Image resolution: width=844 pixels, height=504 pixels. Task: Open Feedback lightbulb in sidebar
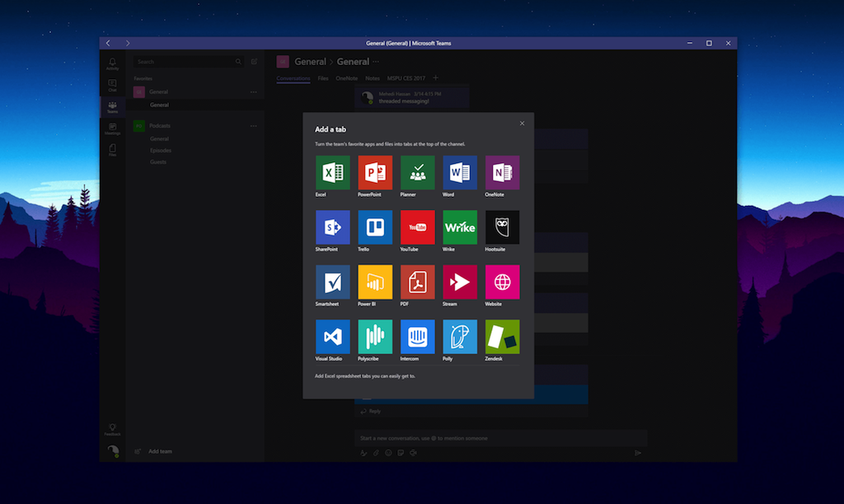112,429
